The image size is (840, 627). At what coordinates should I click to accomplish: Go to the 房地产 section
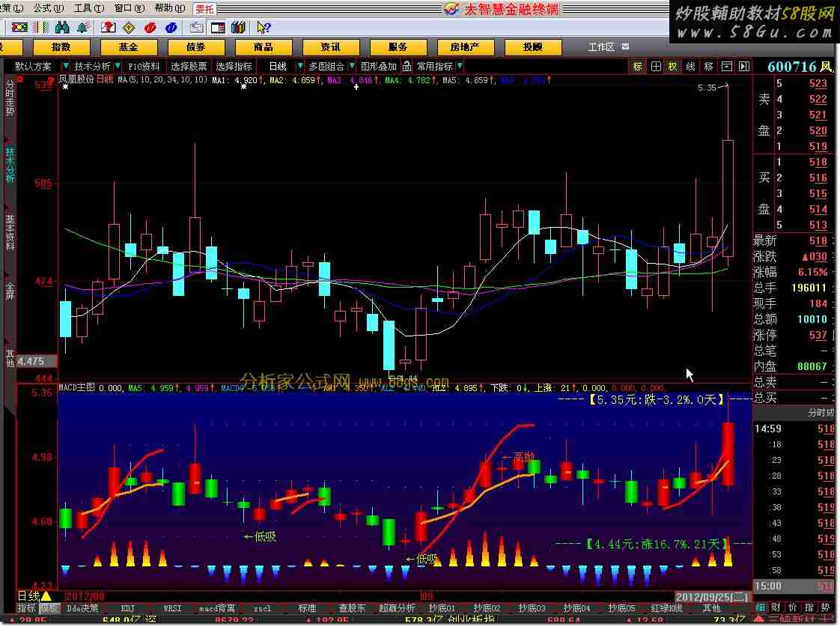point(465,47)
